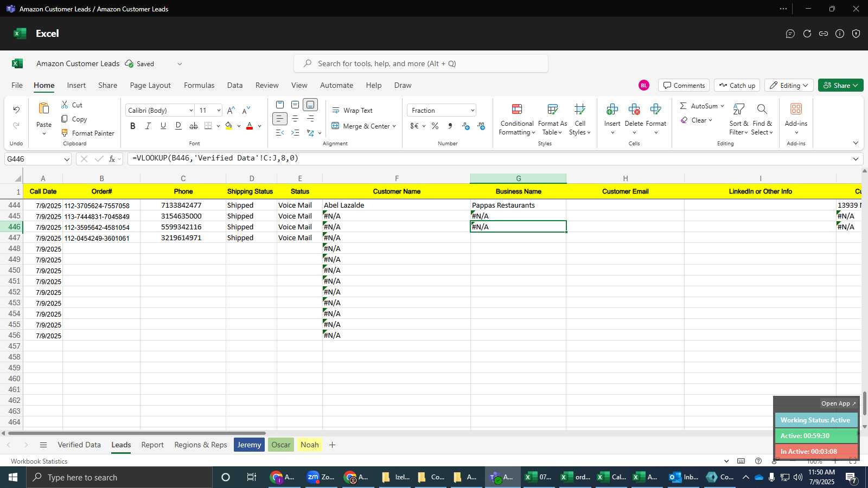Open the Name Box G446 dropdown
Screen dimensions: 868x488
click(67, 159)
